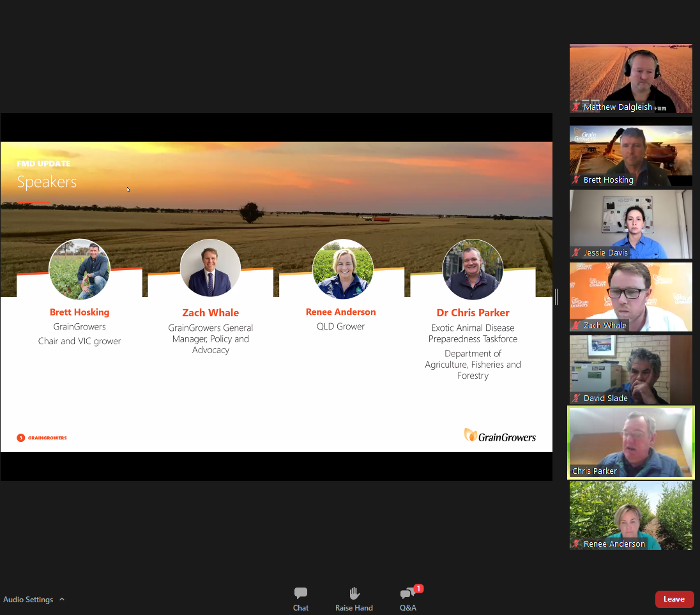Click Zach Whale's slide portrait photo
The image size is (700, 615).
[210, 268]
